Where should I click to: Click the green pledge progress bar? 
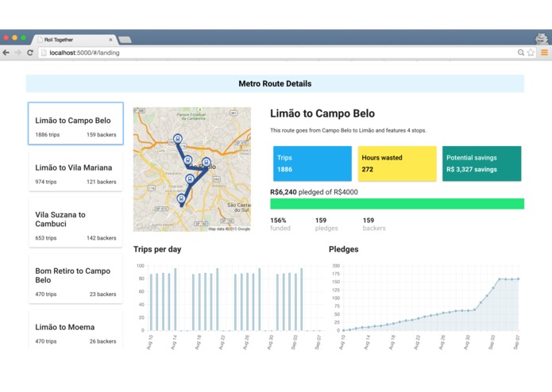point(397,204)
